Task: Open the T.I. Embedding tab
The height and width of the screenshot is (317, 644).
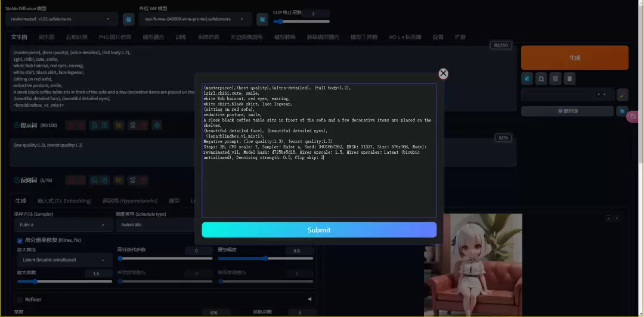Action: (x=64, y=201)
